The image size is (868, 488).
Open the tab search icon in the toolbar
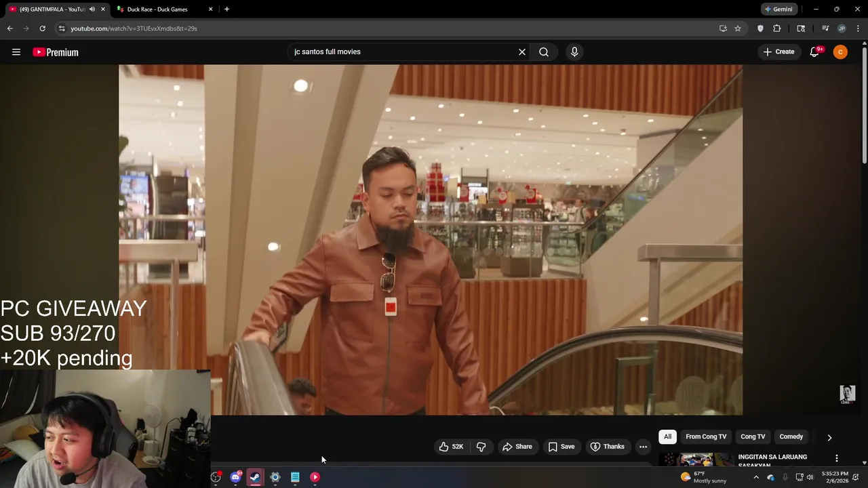(x=801, y=28)
